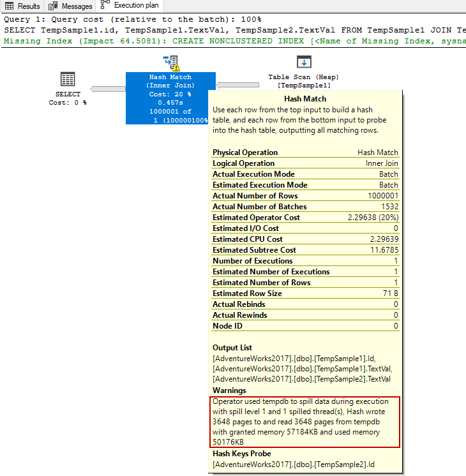Click the [TempSample2].Id hash key entry

point(294,465)
